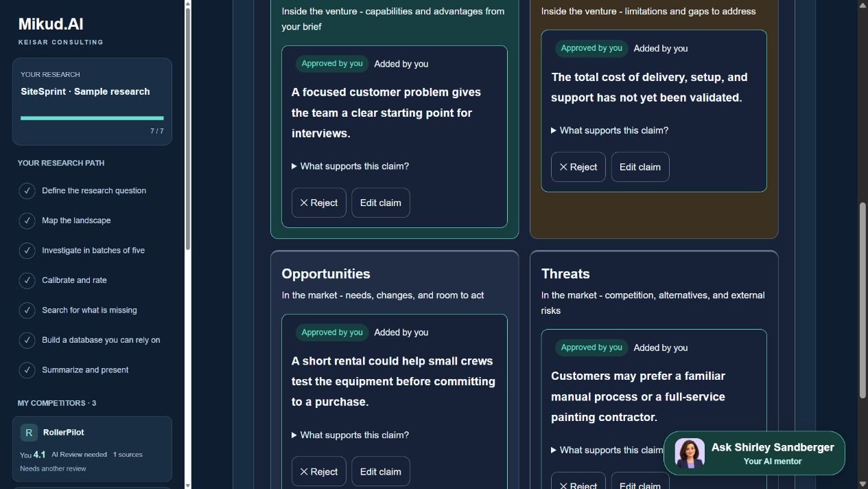Click the check icon beside Summarize and present
This screenshot has width=868, height=489.
point(27,369)
